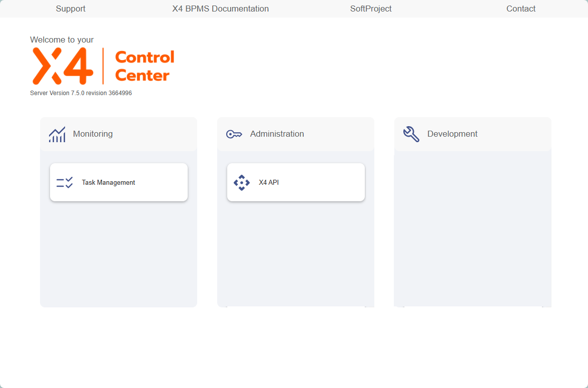Click the Administration key icon
This screenshot has width=588, height=388.
click(234, 134)
